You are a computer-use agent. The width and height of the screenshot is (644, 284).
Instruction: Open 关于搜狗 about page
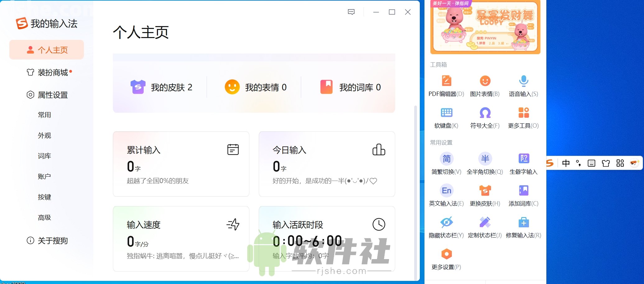[x=47, y=240]
